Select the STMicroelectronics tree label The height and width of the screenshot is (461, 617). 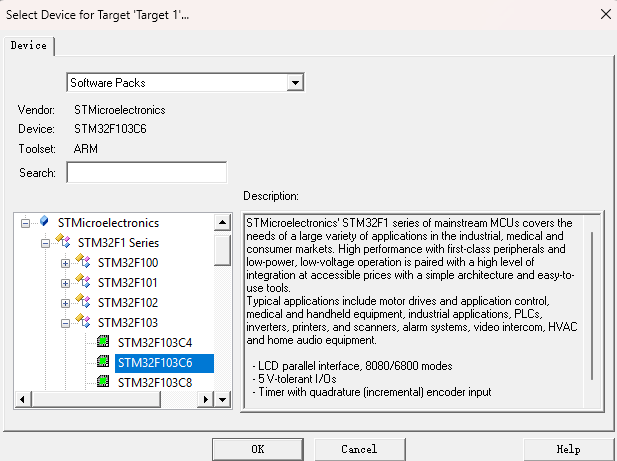point(108,223)
